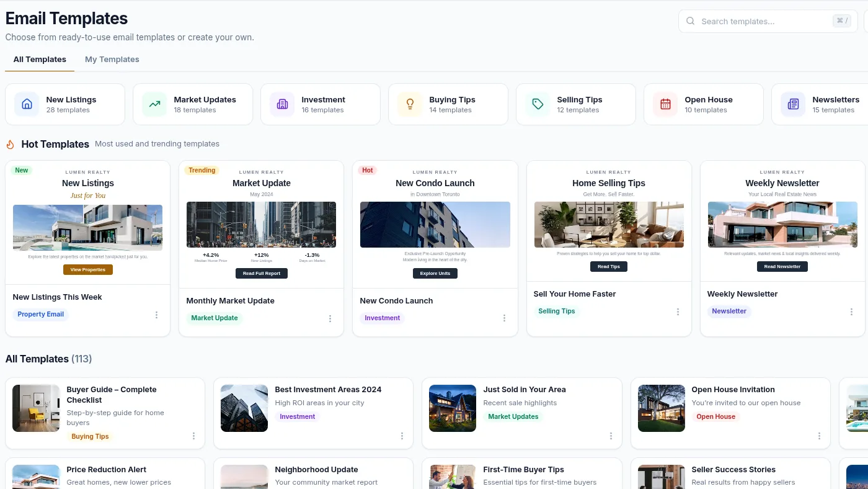
Task: Open the Neighborhood Update template
Action: click(x=314, y=473)
